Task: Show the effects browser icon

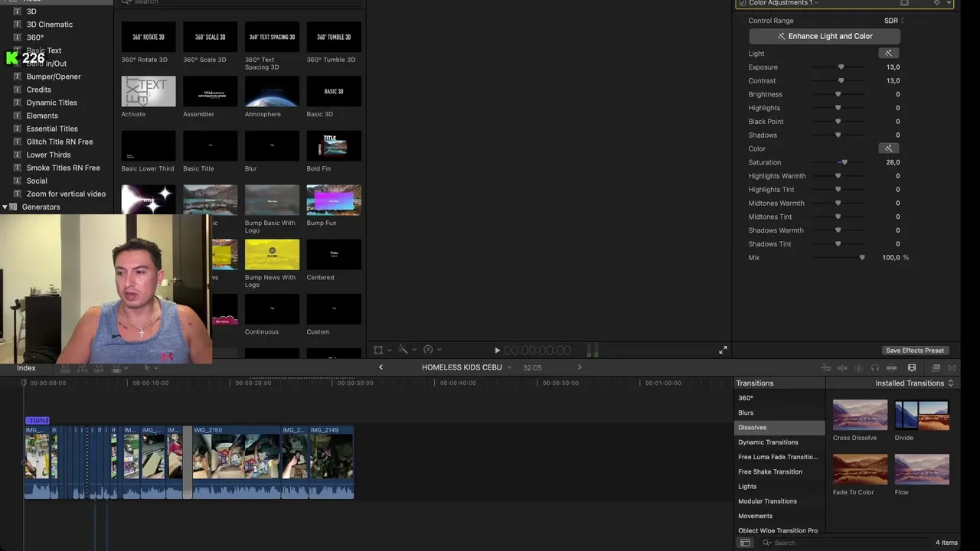Action: [936, 368]
